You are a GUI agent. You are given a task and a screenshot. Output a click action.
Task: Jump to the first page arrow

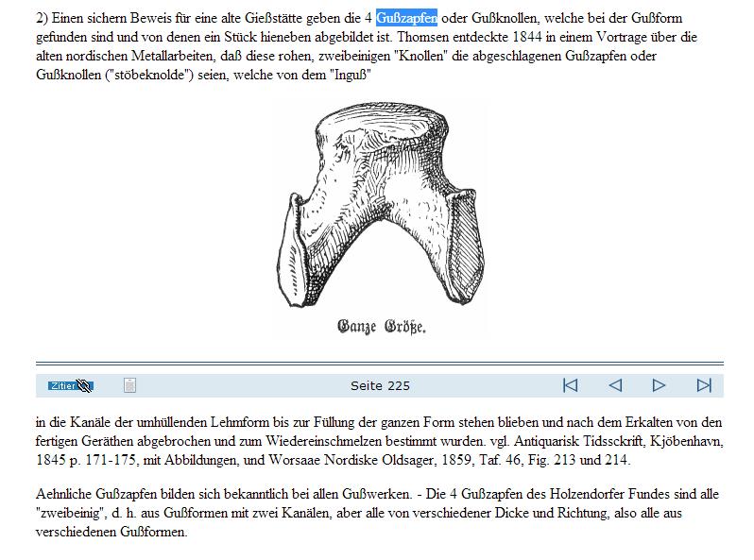570,385
